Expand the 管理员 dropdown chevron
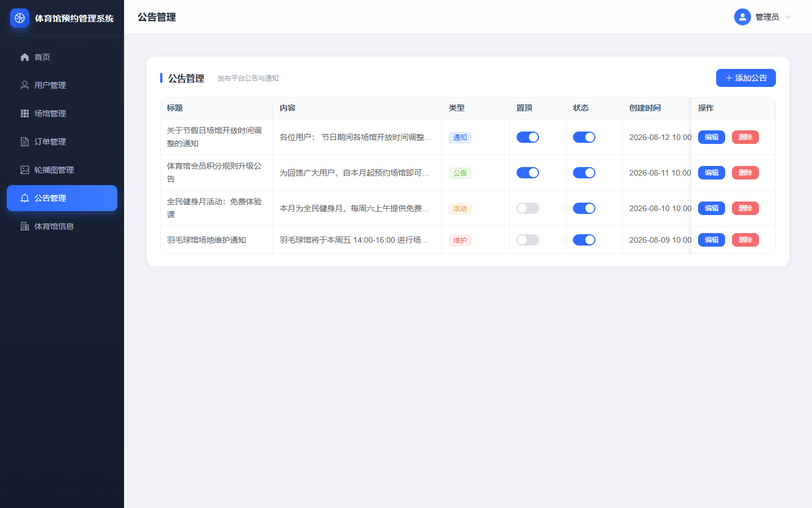812x508 pixels. pyautogui.click(x=788, y=17)
